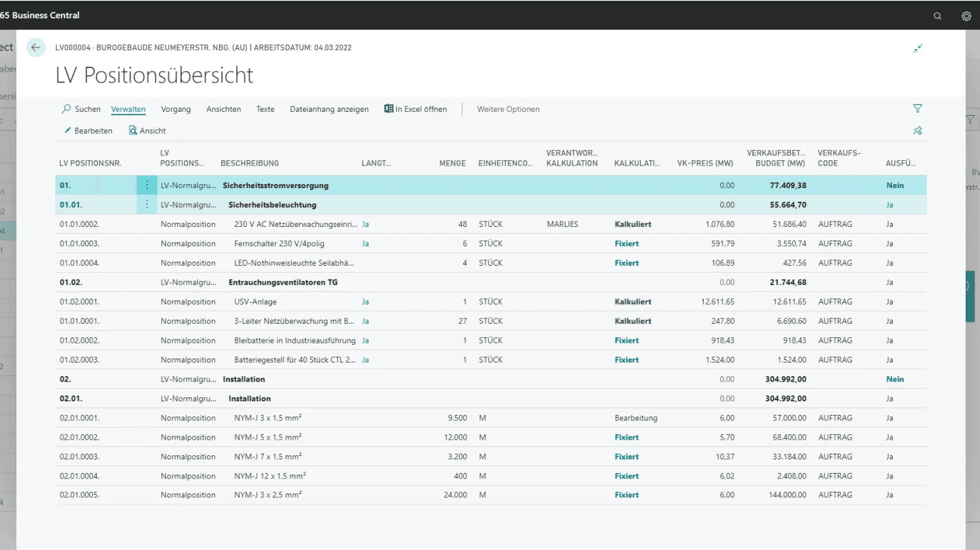The width and height of the screenshot is (980, 550).
Task: Click the collapse page arrows icon
Action: (x=917, y=48)
